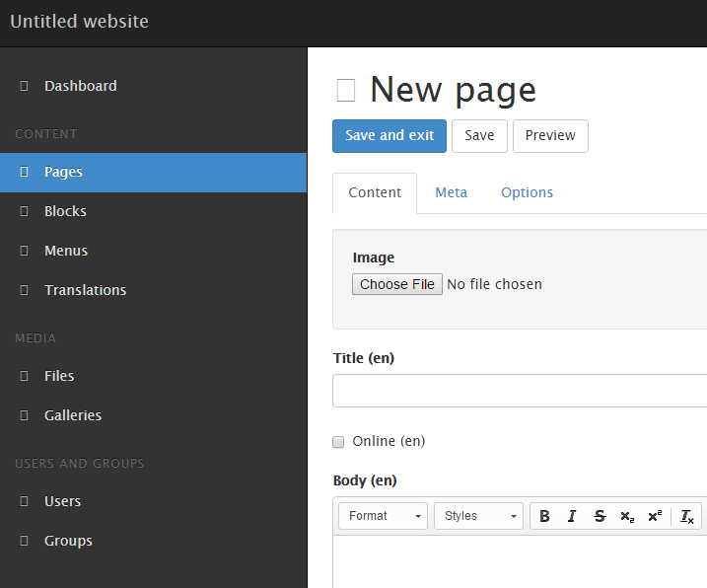The width and height of the screenshot is (707, 588).
Task: Click the icon beside New page heading
Action: pos(346,91)
